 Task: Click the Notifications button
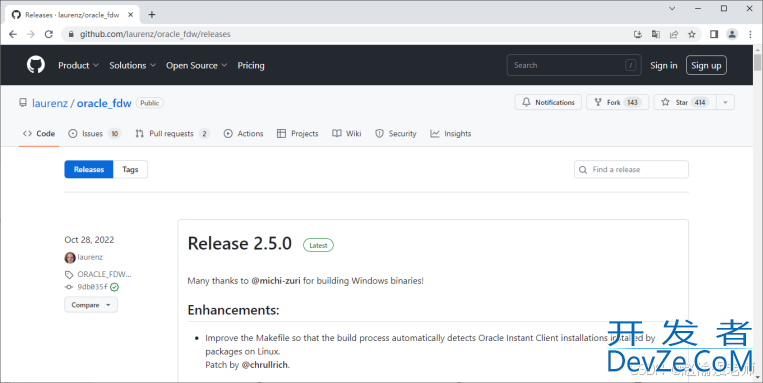pos(548,102)
